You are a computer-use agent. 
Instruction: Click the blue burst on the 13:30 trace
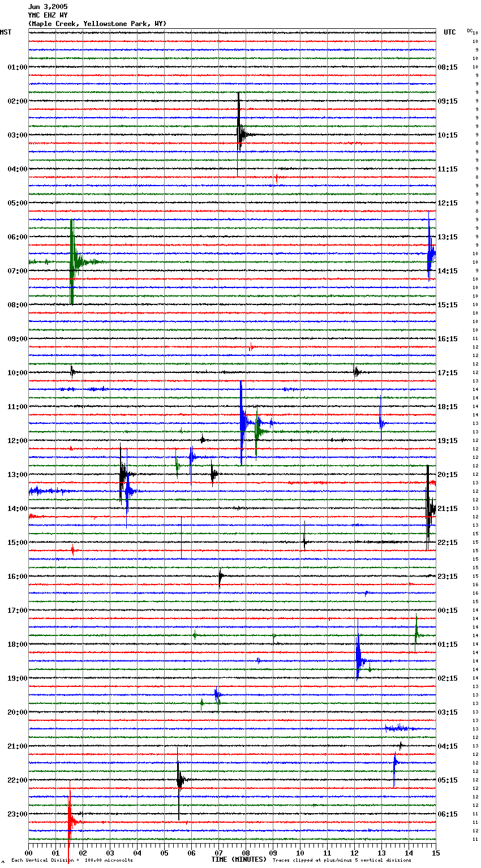pos(128,490)
